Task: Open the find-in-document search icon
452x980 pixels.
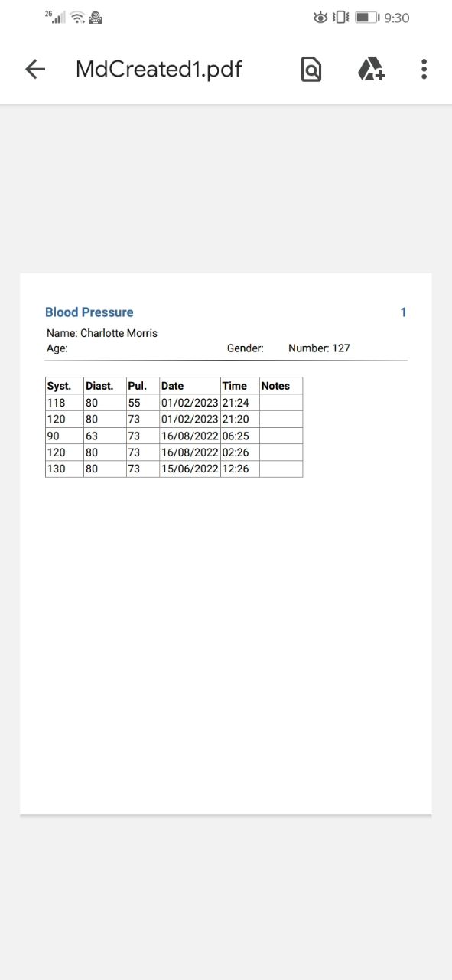Action: click(x=311, y=70)
